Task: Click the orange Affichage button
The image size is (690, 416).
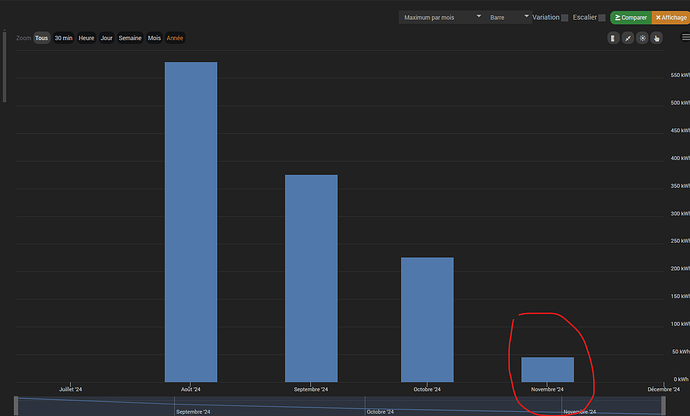Action: click(x=671, y=18)
